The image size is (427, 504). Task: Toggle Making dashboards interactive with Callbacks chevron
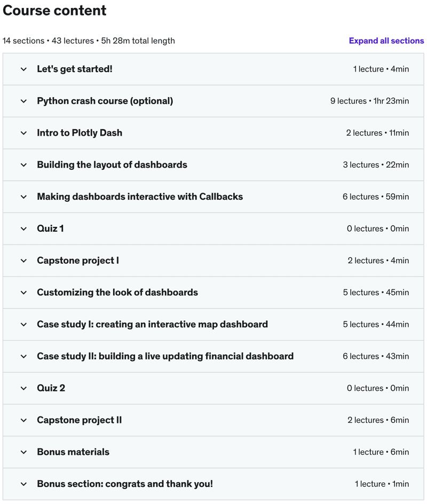[x=24, y=196]
